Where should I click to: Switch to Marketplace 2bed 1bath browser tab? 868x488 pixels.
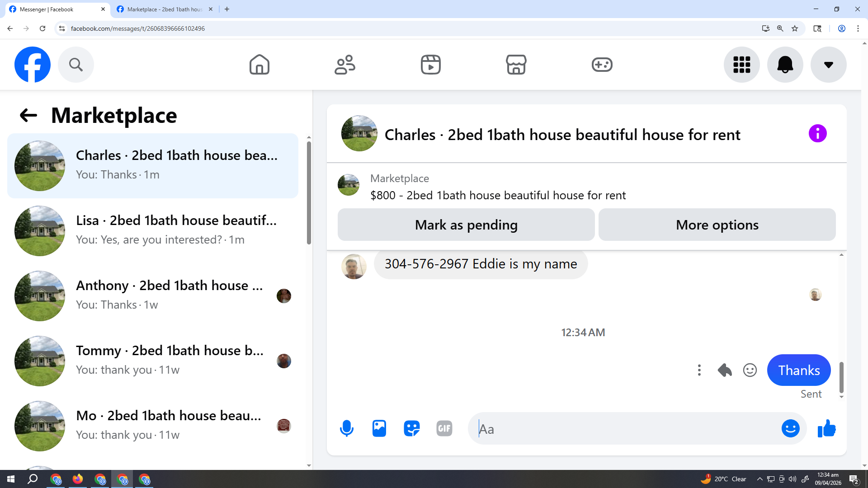click(164, 9)
